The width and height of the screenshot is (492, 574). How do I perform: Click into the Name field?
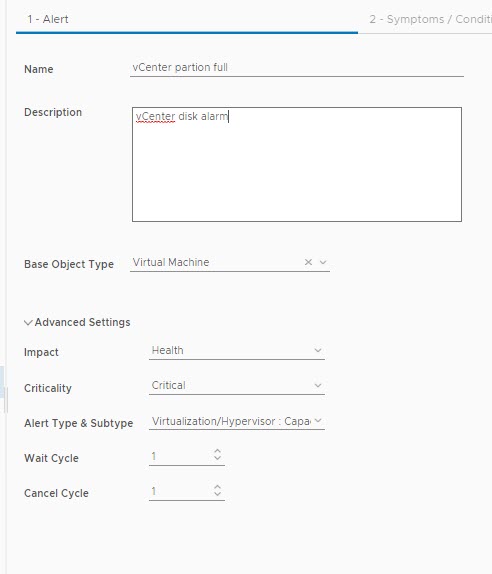pyautogui.click(x=297, y=68)
